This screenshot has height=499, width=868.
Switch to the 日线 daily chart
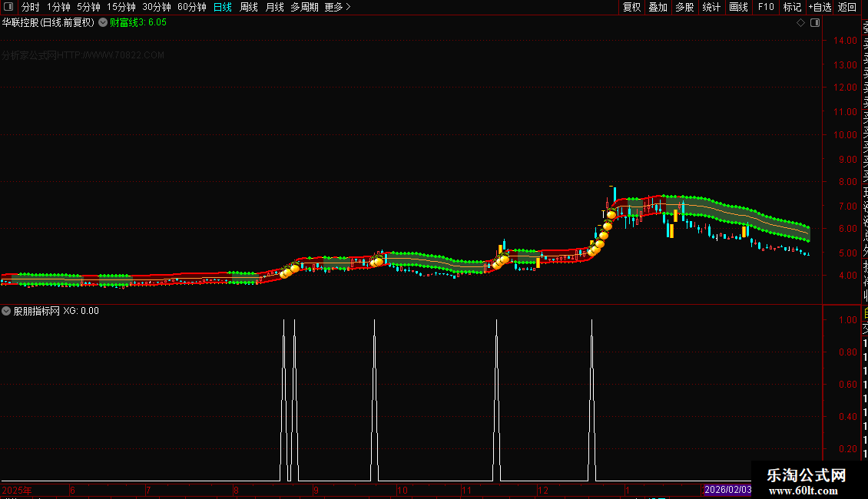tap(223, 7)
